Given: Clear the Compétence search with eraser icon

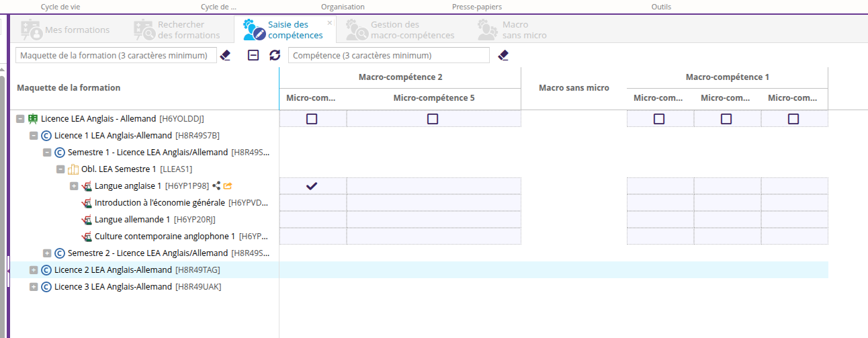Looking at the screenshot, I should click(503, 55).
